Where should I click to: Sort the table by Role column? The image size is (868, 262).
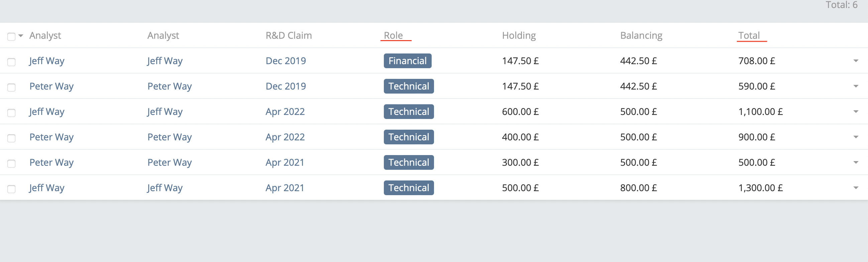(393, 35)
